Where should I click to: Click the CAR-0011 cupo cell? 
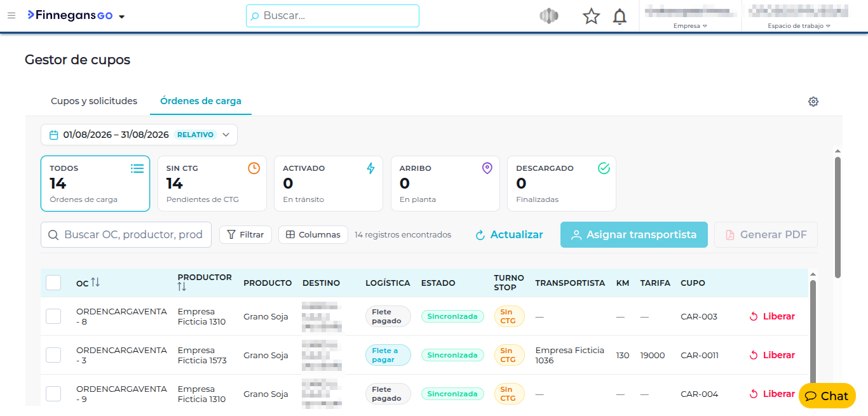tap(700, 355)
